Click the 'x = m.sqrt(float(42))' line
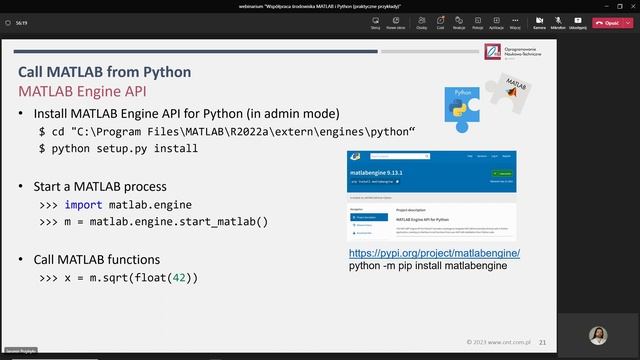 pyautogui.click(x=118, y=278)
